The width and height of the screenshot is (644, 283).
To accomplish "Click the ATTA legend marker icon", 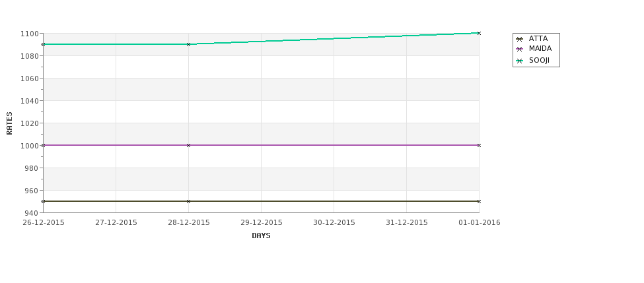I will 520,40.
